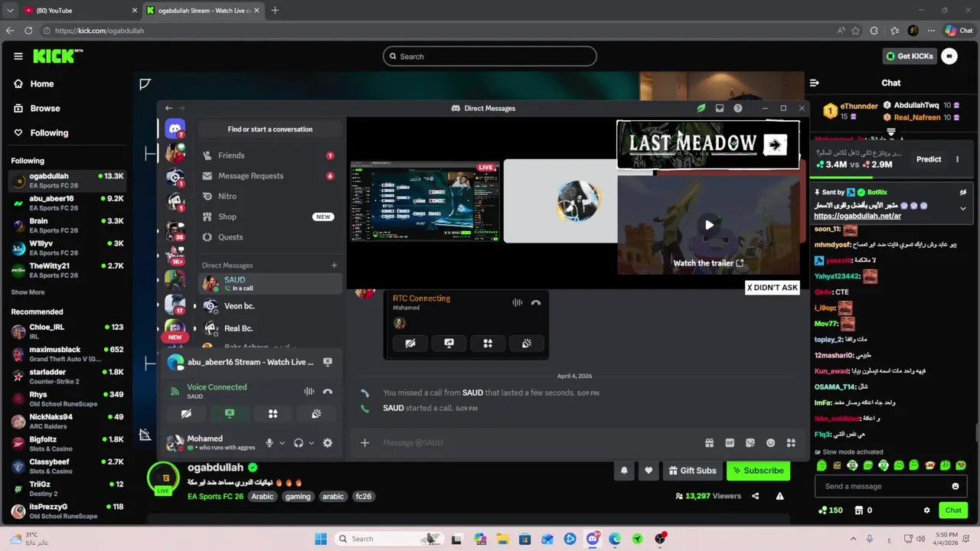Stop streaming abu_abeer16 Stream in Discord panel

click(328, 362)
